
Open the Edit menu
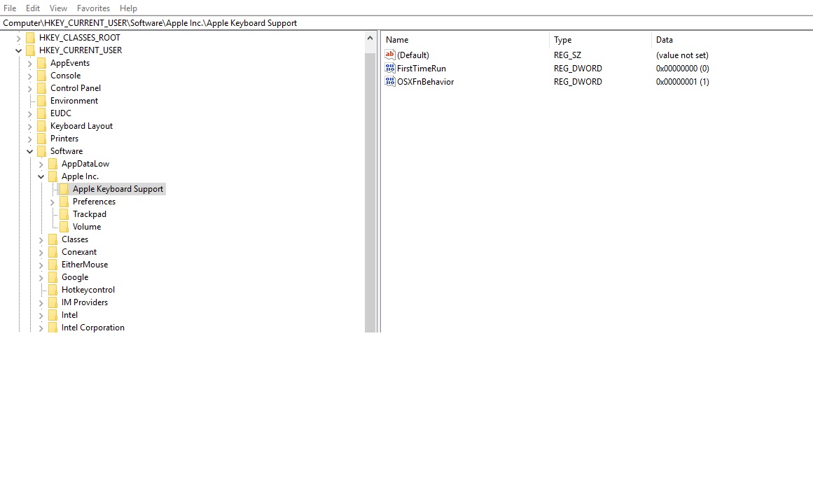tap(33, 8)
